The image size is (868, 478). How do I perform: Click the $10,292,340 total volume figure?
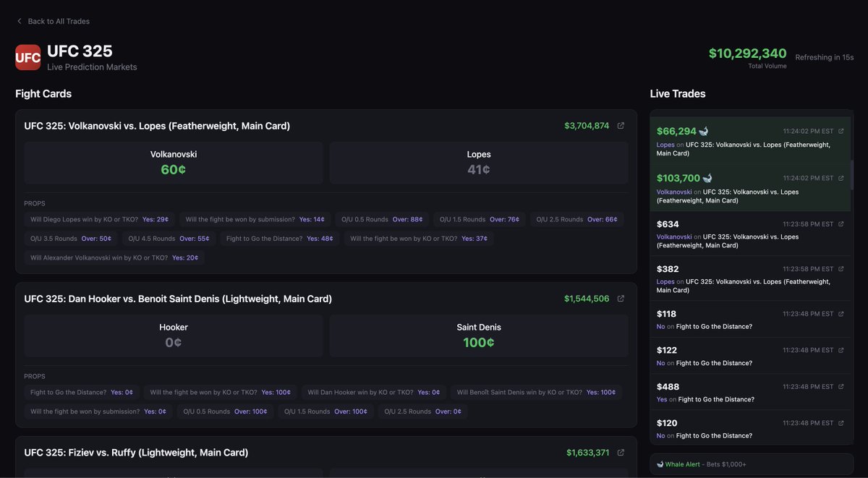[747, 54]
